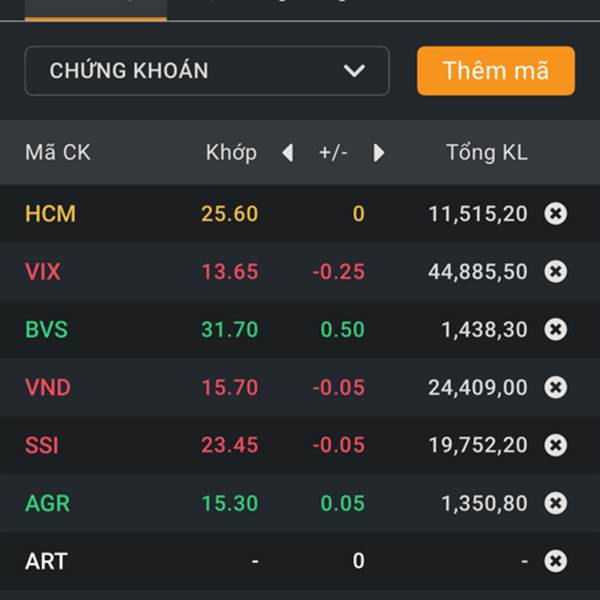Sort by the Khớp column header

[231, 153]
